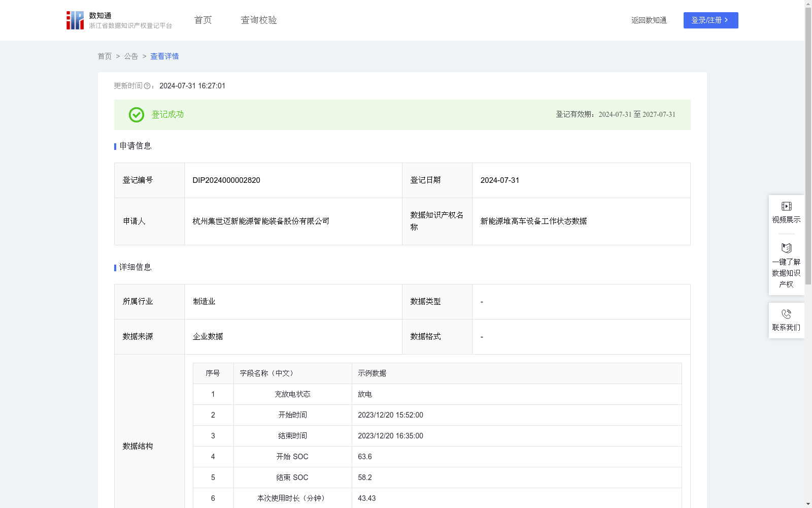Click the name 新能源堆高车设备工作状态数据
The width and height of the screenshot is (812, 508).
tap(533, 221)
